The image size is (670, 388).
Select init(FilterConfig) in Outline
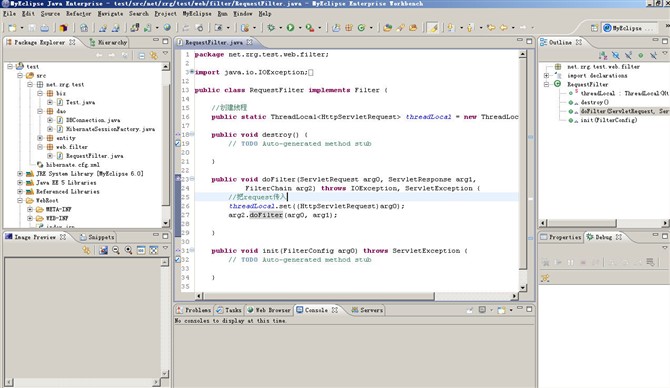tap(608, 120)
